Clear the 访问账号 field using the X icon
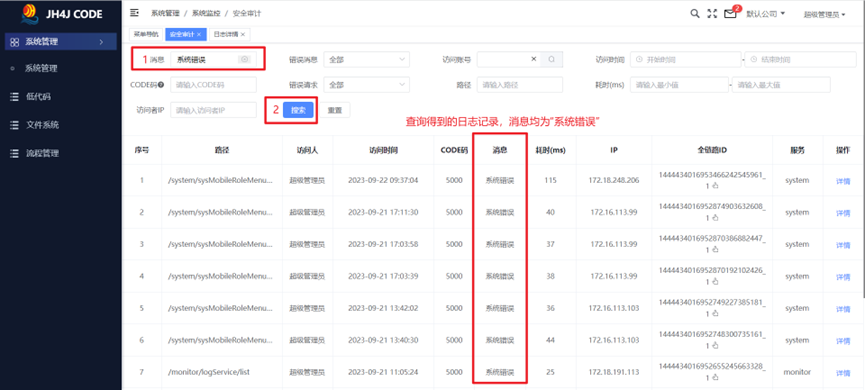The image size is (865, 390). pyautogui.click(x=533, y=59)
